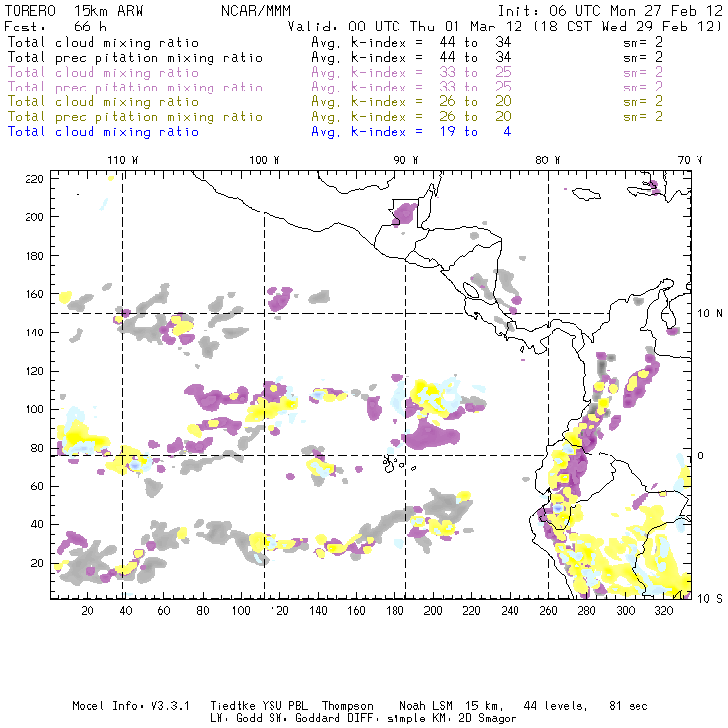Select the blue Total cloud mixing ratio legend
The image size is (728, 728).
[103, 132]
